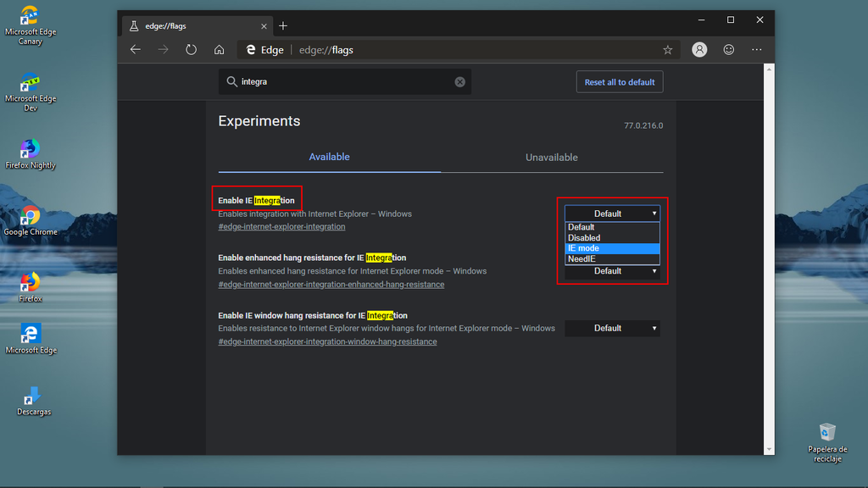Open IE window hang resistance dropdown
Viewport: 868px width, 488px height.
pos(612,329)
